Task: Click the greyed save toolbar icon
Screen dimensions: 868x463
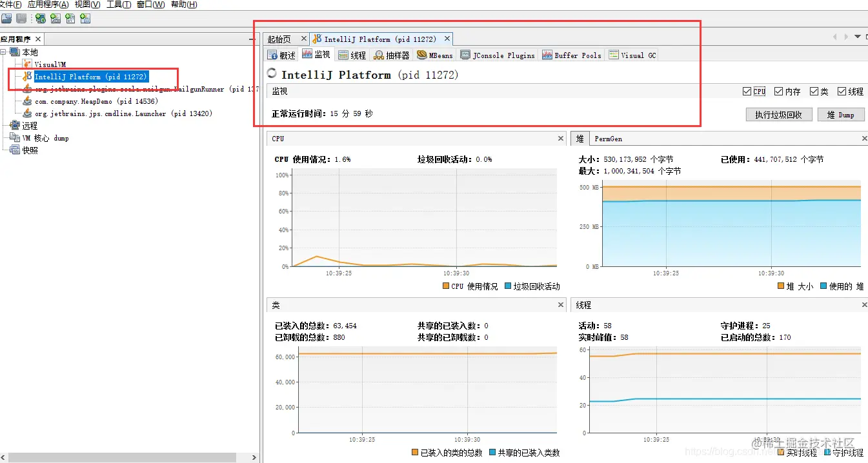Action: 21,19
